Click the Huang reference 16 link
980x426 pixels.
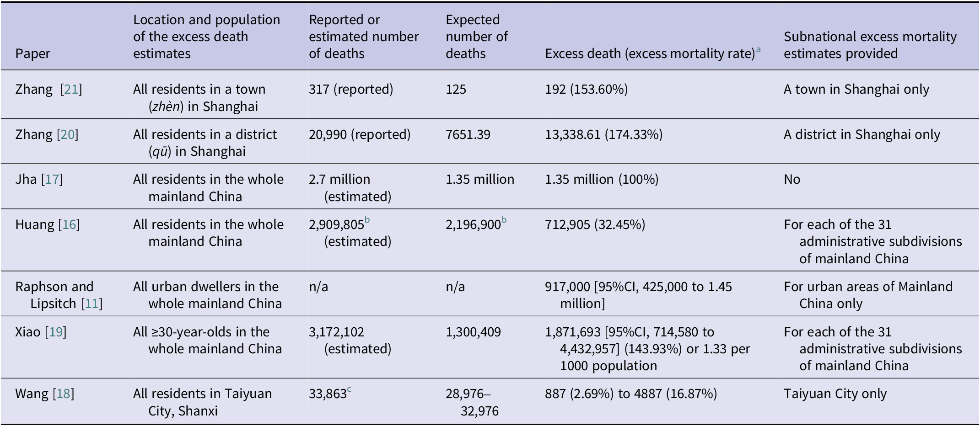coord(69,224)
